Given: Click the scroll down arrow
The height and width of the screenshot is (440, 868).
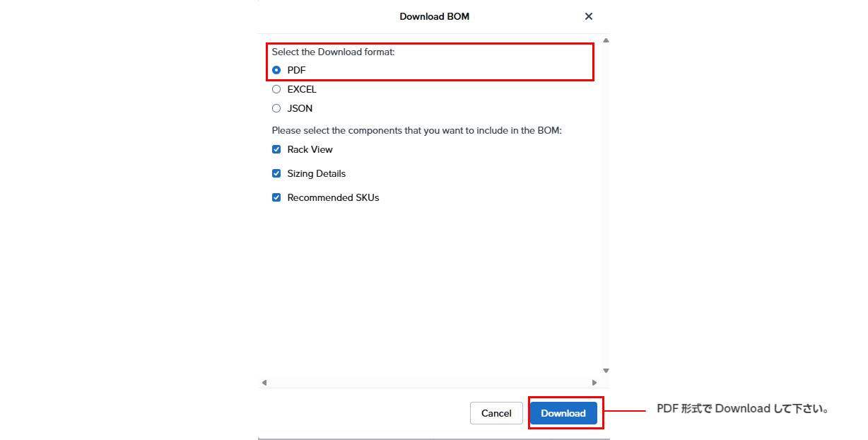Looking at the screenshot, I should 606,370.
